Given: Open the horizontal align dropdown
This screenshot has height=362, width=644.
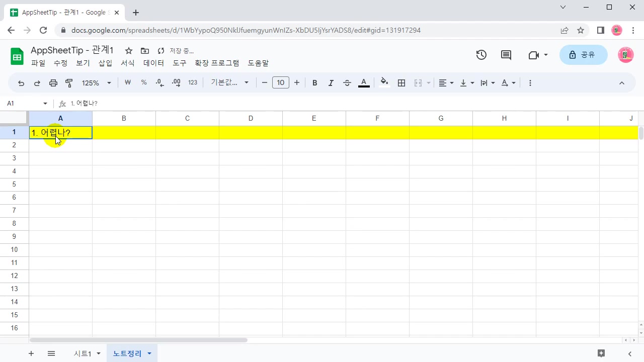Looking at the screenshot, I should (x=446, y=83).
